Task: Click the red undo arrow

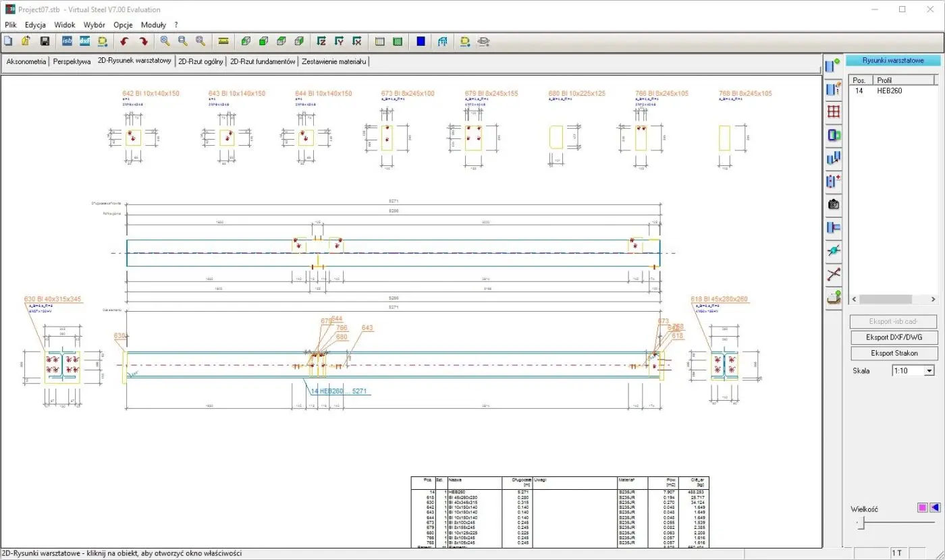Action: 124,41
